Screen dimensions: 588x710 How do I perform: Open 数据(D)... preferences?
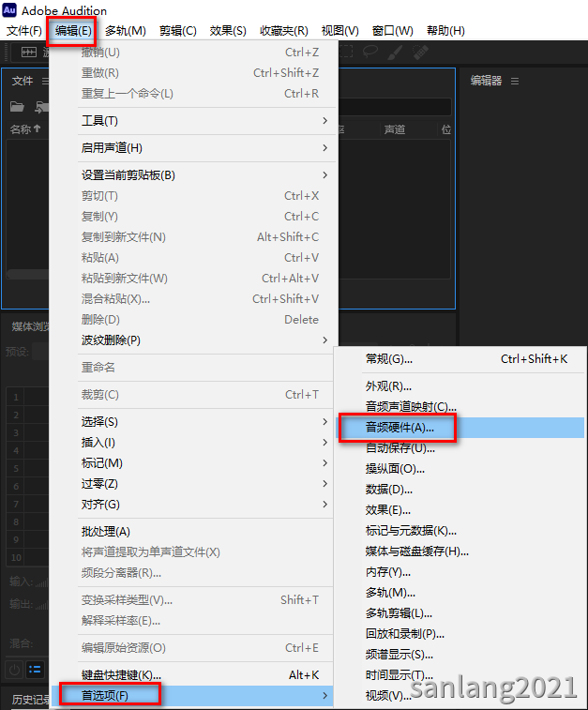460,490
